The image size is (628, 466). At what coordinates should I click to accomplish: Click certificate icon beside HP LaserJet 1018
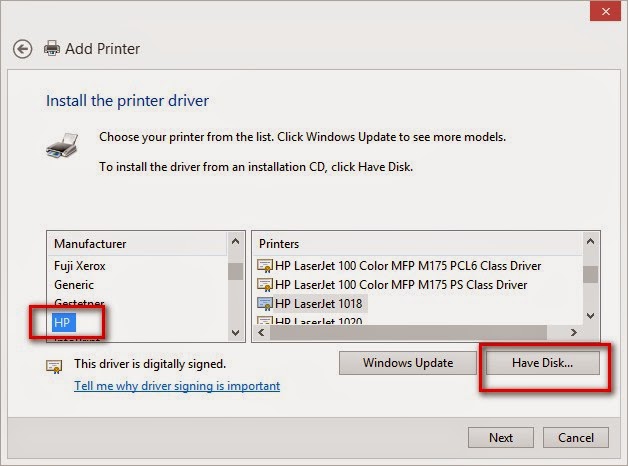click(x=265, y=304)
